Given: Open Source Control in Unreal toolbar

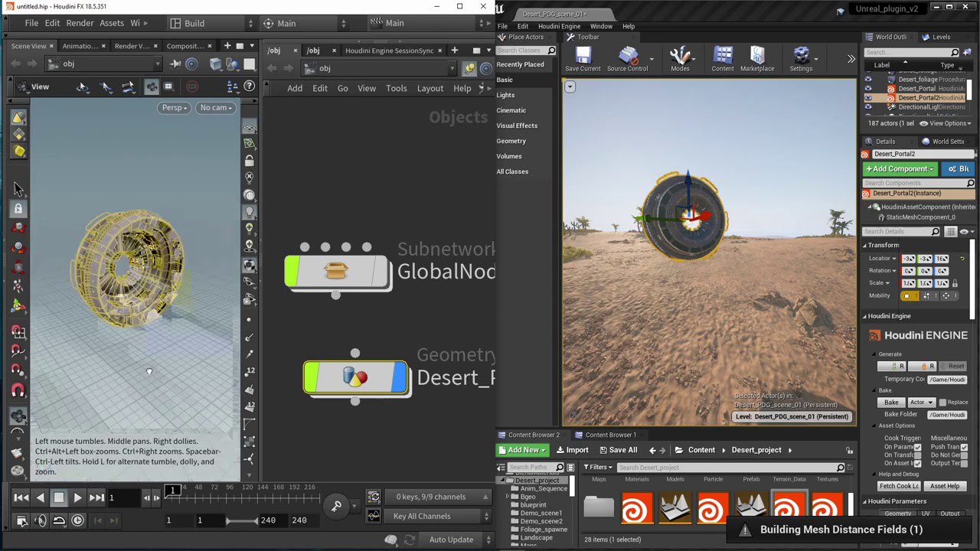Looking at the screenshot, I should click(627, 60).
